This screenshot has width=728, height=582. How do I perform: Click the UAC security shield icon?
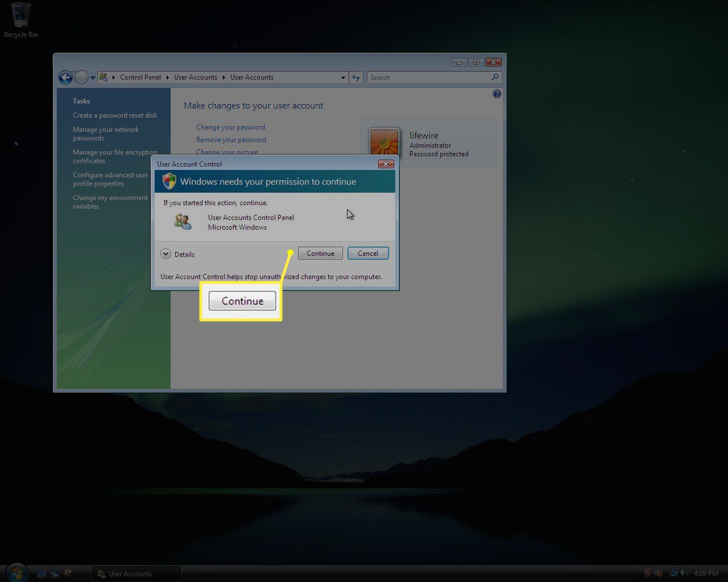169,181
